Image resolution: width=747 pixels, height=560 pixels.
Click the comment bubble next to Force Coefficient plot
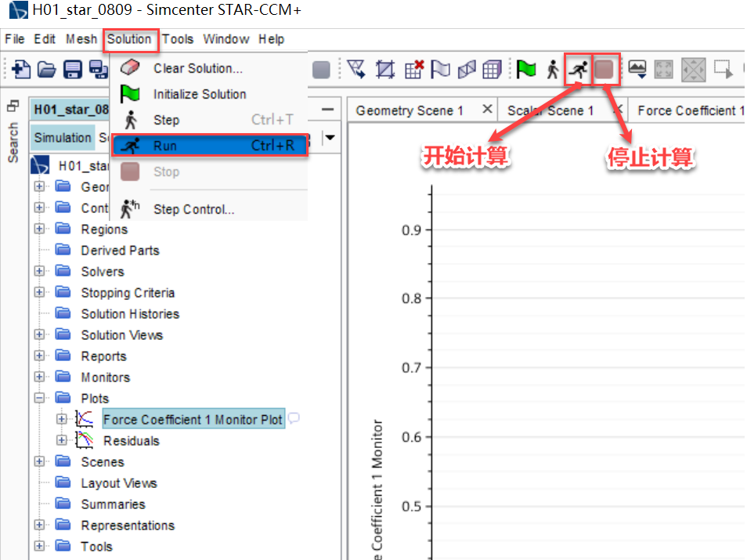pyautogui.click(x=294, y=418)
